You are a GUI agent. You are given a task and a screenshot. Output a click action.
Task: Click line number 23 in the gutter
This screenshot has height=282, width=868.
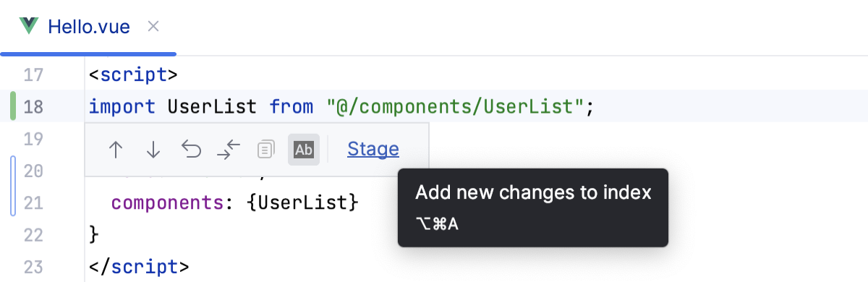[33, 265]
